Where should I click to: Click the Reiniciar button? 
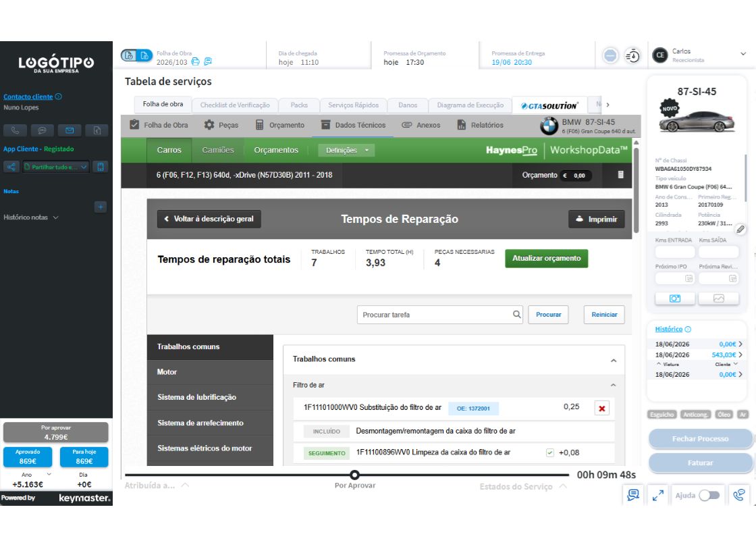604,315
